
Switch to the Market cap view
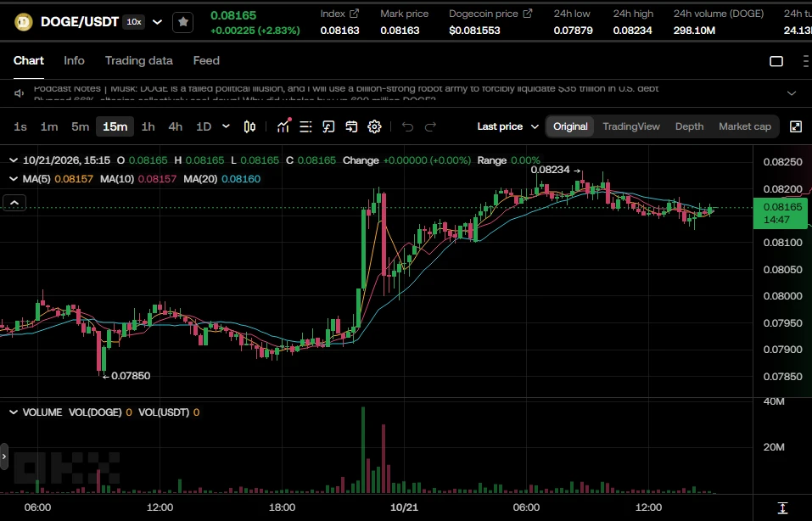(745, 126)
